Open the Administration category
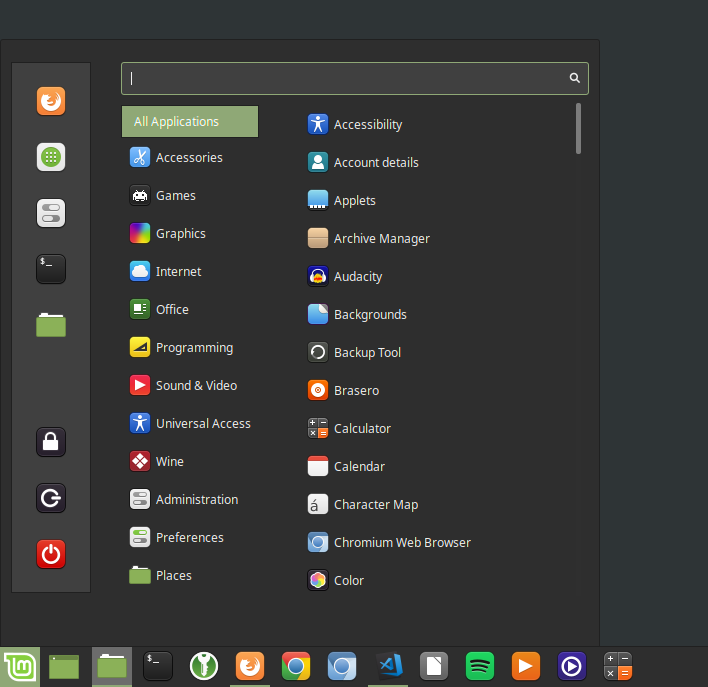Viewport: 708px width, 687px height. (190, 500)
